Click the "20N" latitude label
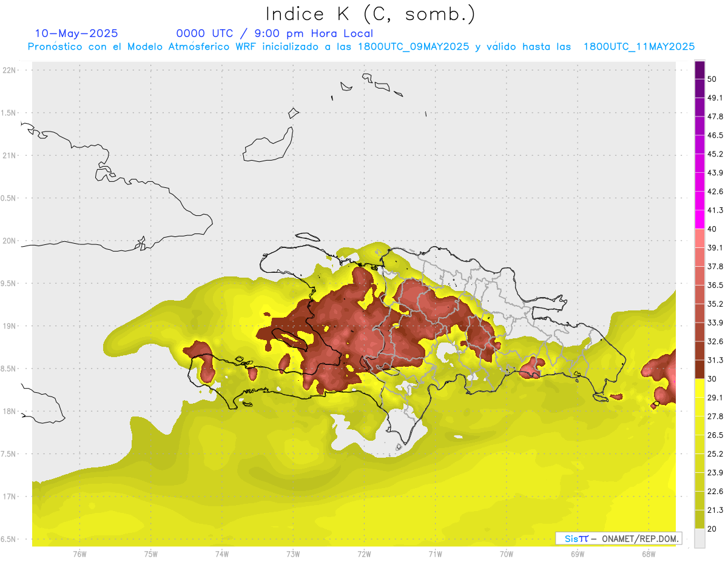Screen dimensions: 728x562 pos(9,241)
